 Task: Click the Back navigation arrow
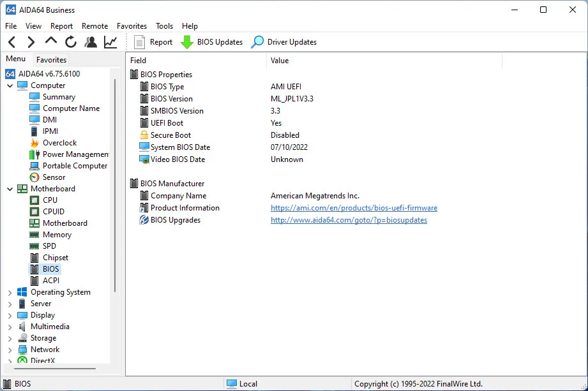11,42
